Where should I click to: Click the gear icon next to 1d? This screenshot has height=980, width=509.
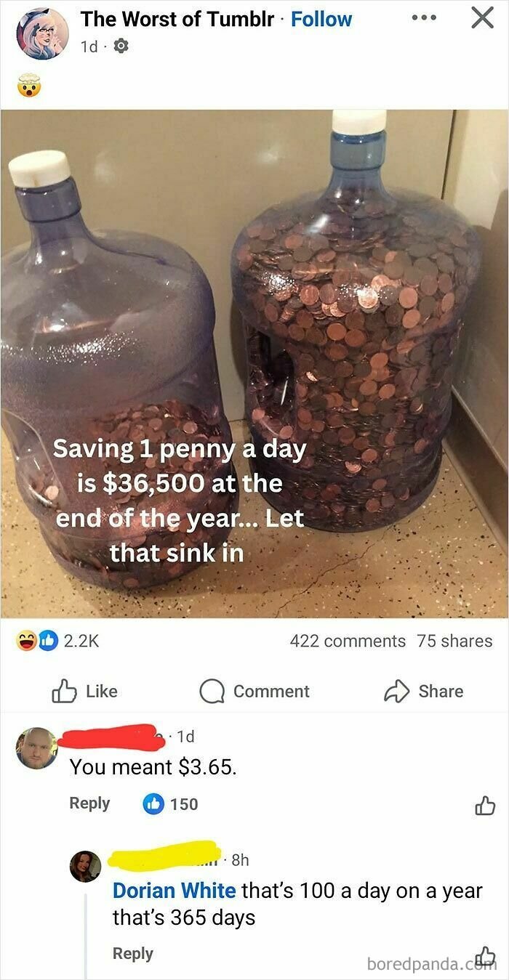pyautogui.click(x=121, y=46)
